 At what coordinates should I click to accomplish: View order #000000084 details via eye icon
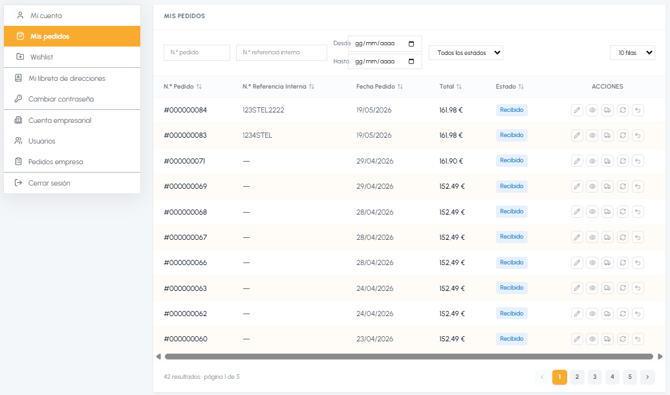pos(592,110)
